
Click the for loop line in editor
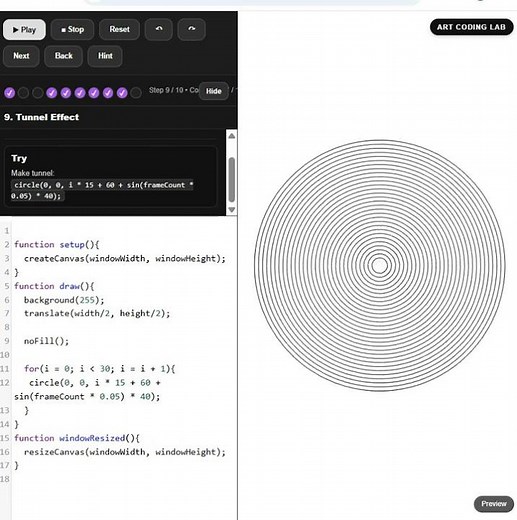(x=99, y=369)
